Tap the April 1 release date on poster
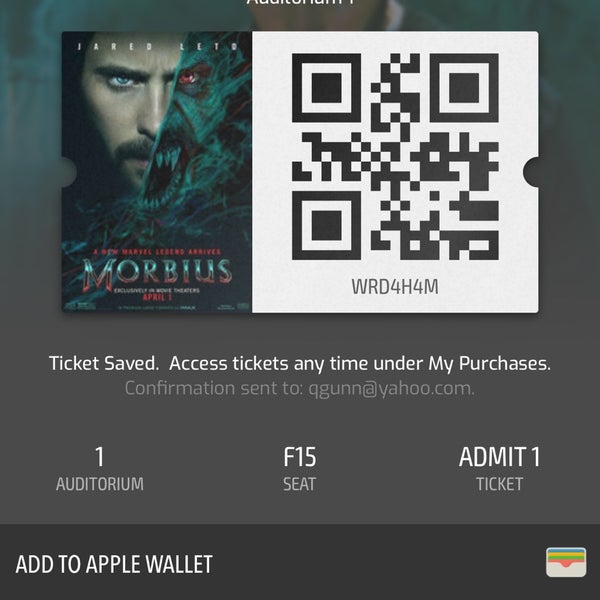The height and width of the screenshot is (600, 600). point(157,297)
